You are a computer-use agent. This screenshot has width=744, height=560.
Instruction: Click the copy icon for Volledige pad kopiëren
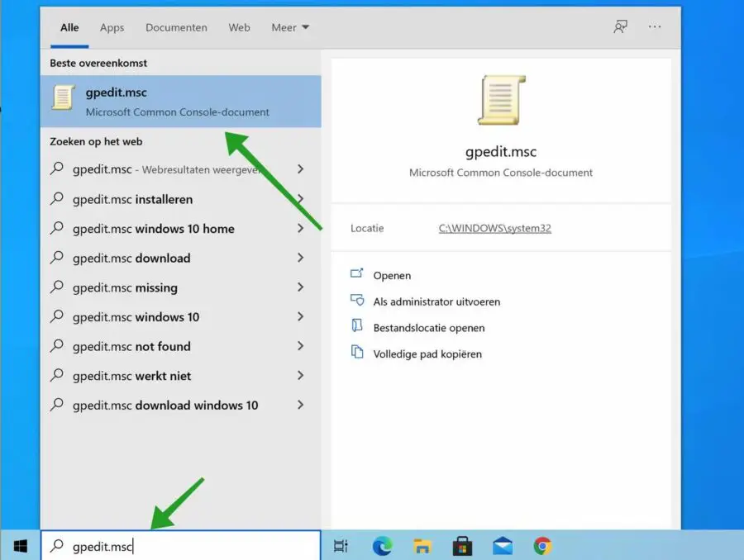coord(357,352)
